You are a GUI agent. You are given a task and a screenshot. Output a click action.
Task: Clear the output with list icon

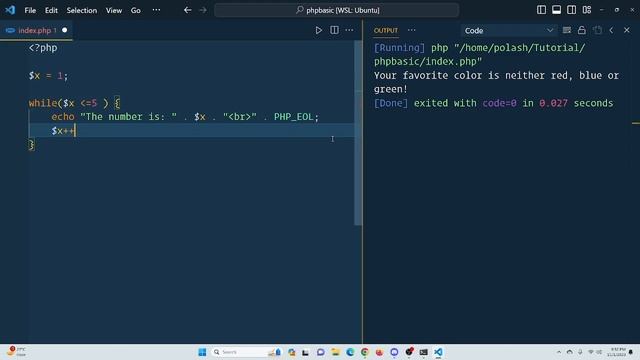point(567,30)
